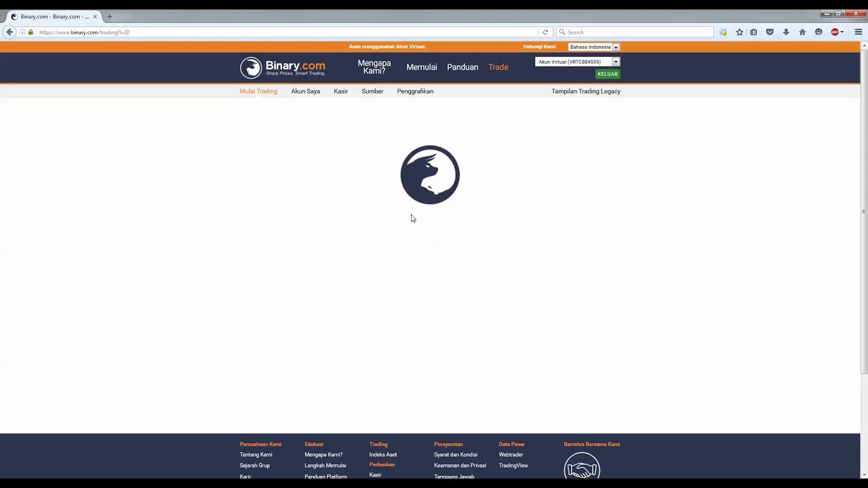The image size is (868, 488).
Task: Open TradingView footer link
Action: pyautogui.click(x=513, y=466)
